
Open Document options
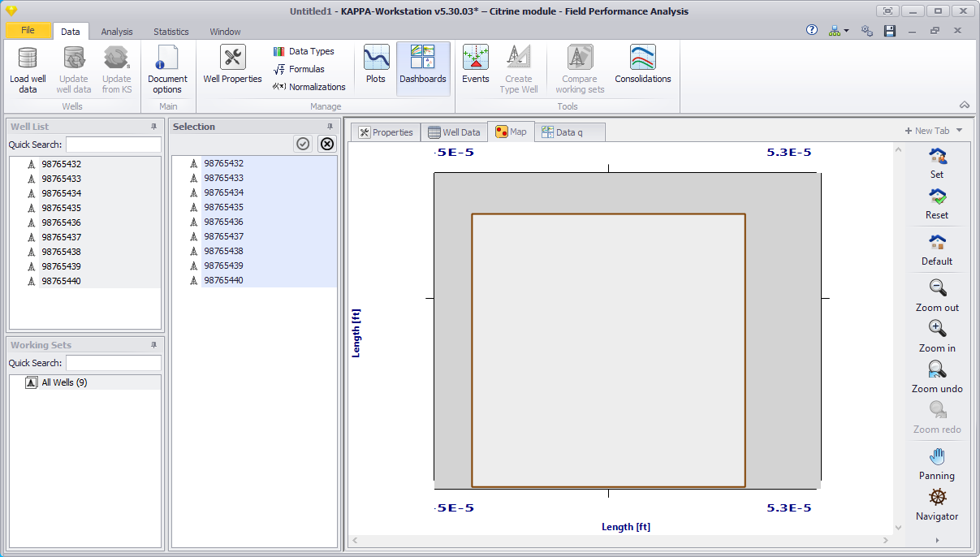click(x=167, y=70)
